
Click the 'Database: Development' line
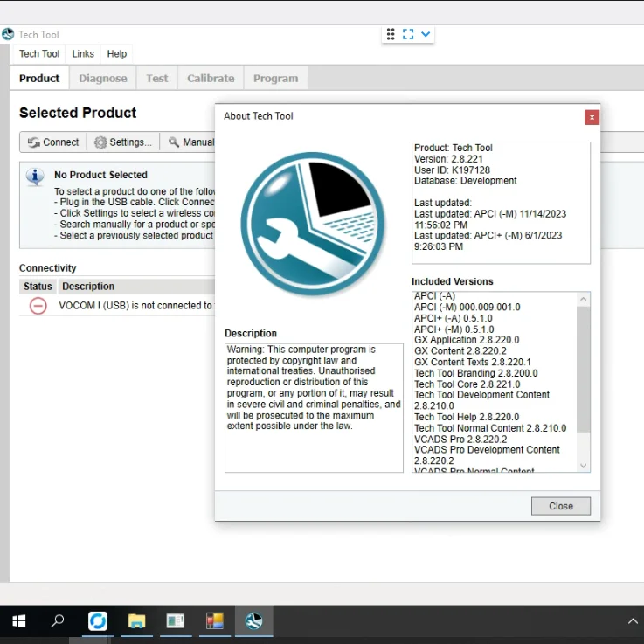point(466,181)
